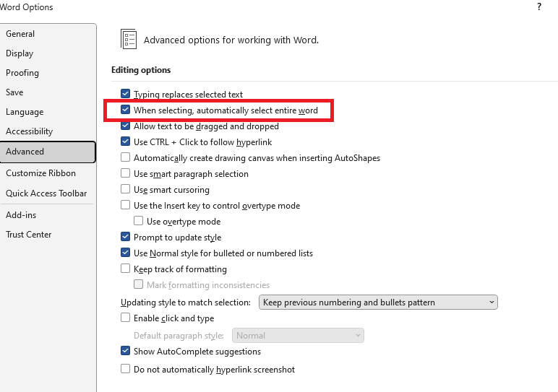Click the Advanced options header icon
Screen dimensions: 558x392
129,40
